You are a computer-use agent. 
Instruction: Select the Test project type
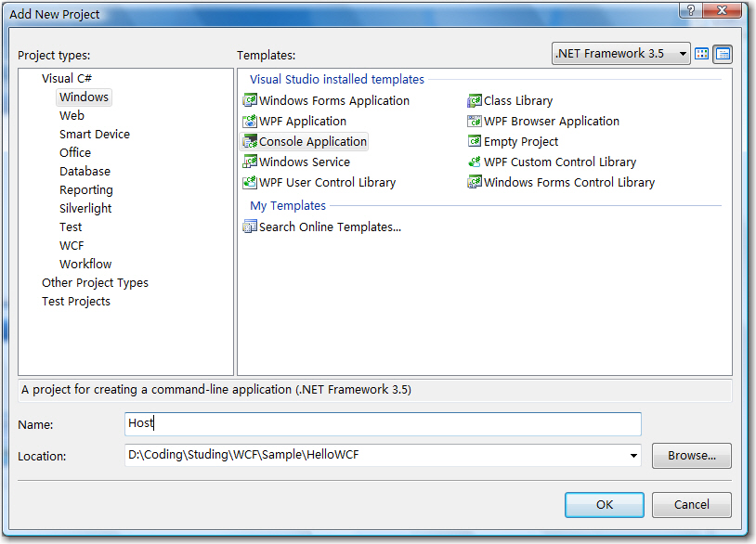[x=71, y=227]
